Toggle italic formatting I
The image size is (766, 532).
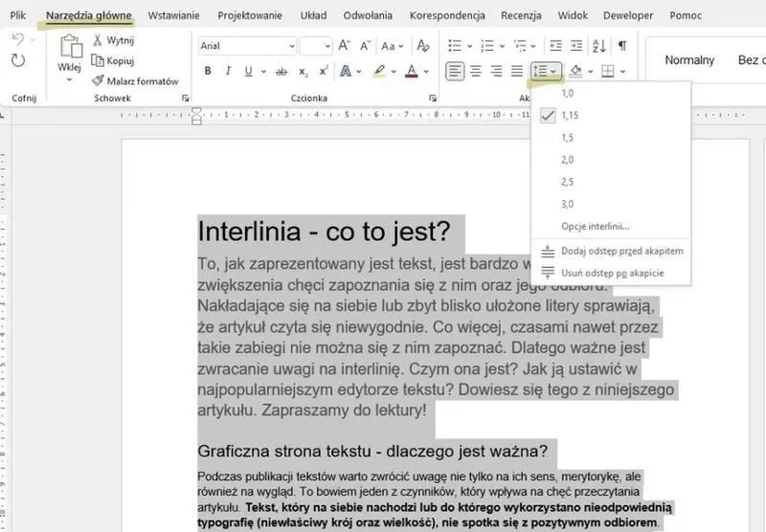228,71
